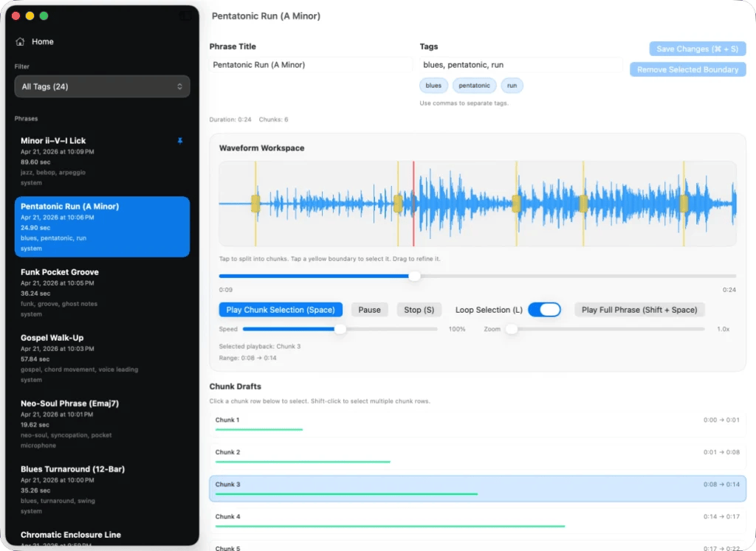Play the full phrase
The width and height of the screenshot is (756, 551).
coord(639,309)
